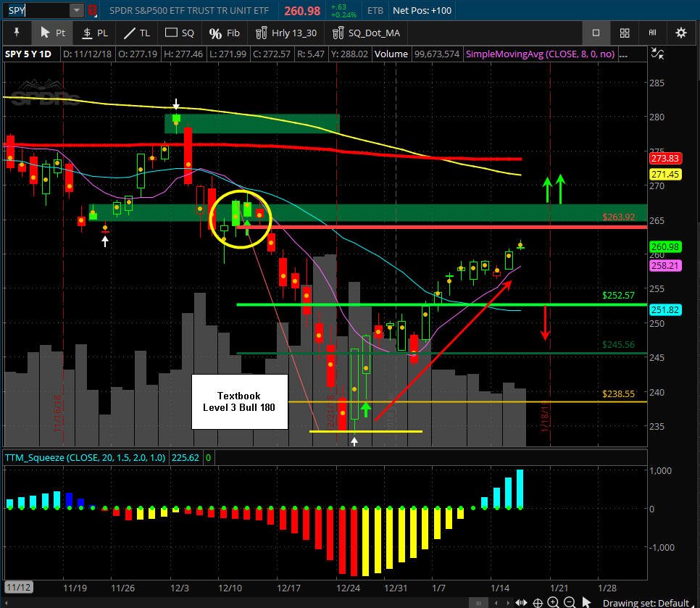Open the chart grid layout selector
This screenshot has width=700, height=608.
coord(625,33)
